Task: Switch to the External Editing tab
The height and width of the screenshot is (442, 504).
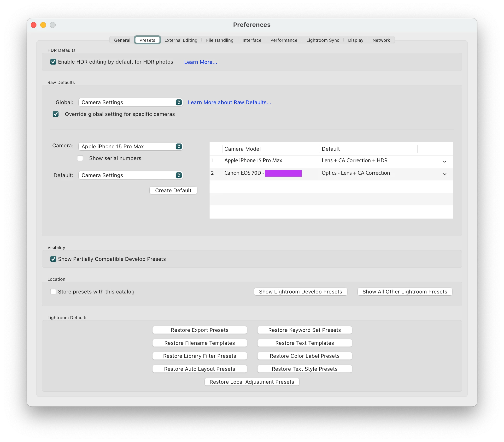Action: coord(181,40)
